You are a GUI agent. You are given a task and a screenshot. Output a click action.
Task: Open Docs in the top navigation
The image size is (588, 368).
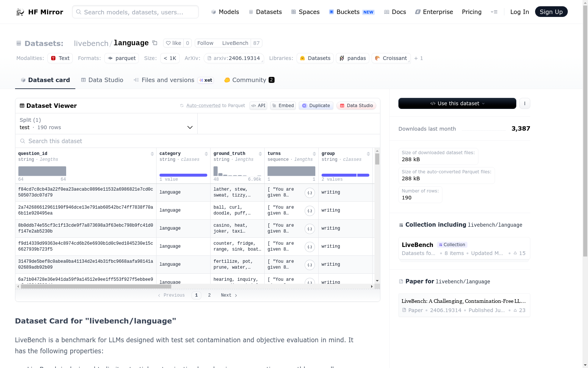tap(395, 12)
